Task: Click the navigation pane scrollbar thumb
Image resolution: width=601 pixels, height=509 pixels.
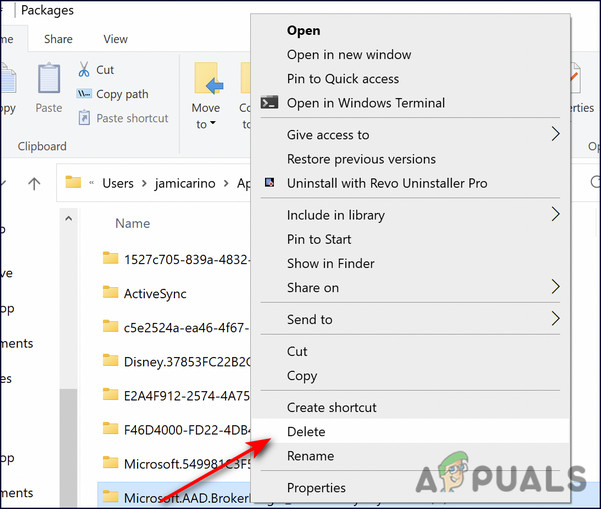Action: pyautogui.click(x=69, y=448)
